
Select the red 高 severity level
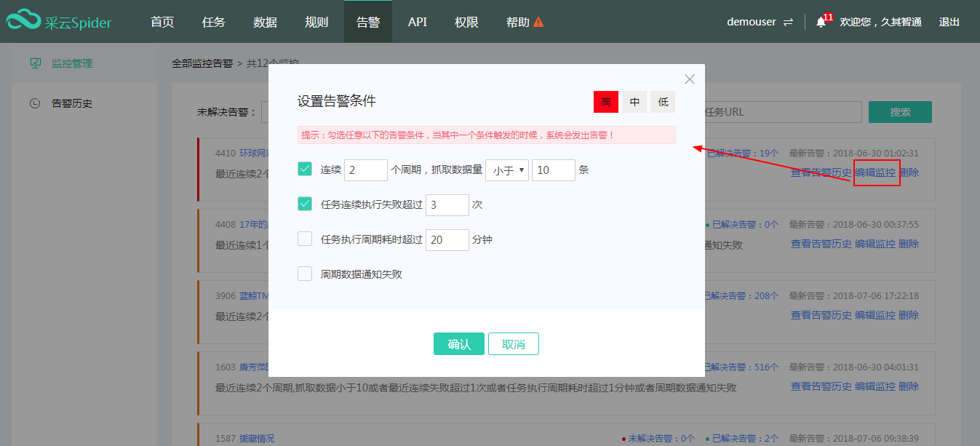point(606,102)
